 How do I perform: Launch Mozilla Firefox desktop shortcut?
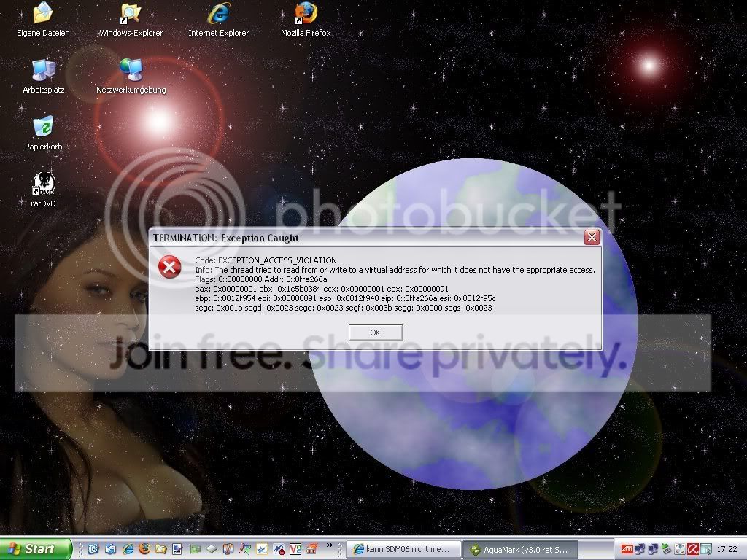click(306, 14)
